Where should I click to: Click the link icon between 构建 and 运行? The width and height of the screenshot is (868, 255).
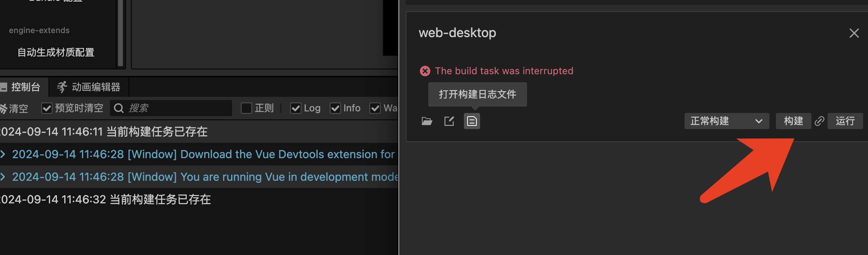820,121
